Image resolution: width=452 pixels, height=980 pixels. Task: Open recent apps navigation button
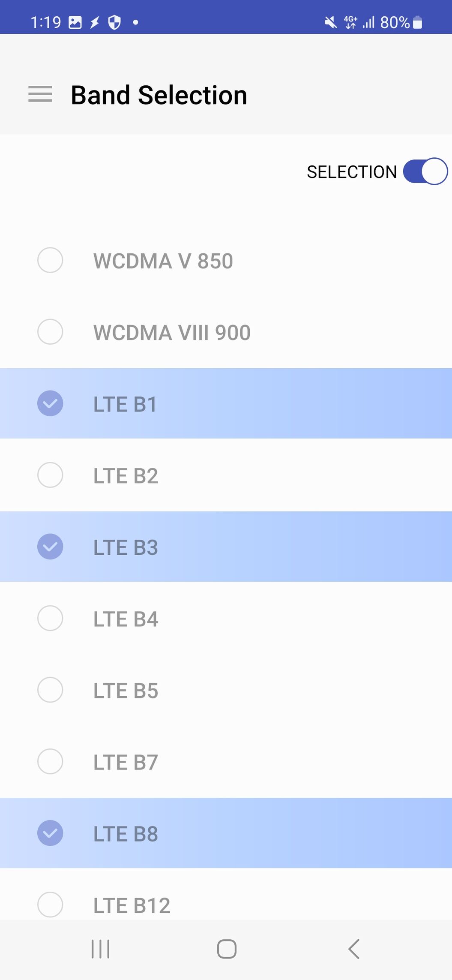101,949
